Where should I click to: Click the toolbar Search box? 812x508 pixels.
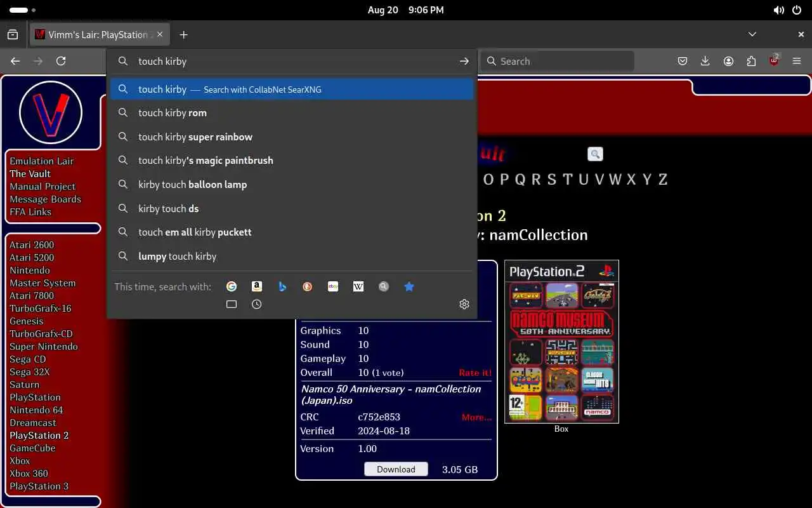(558, 61)
